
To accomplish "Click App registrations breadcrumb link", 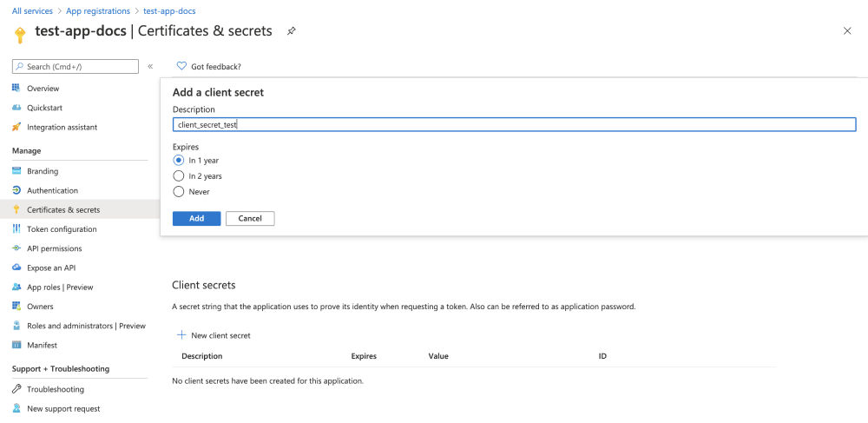I will point(97,11).
